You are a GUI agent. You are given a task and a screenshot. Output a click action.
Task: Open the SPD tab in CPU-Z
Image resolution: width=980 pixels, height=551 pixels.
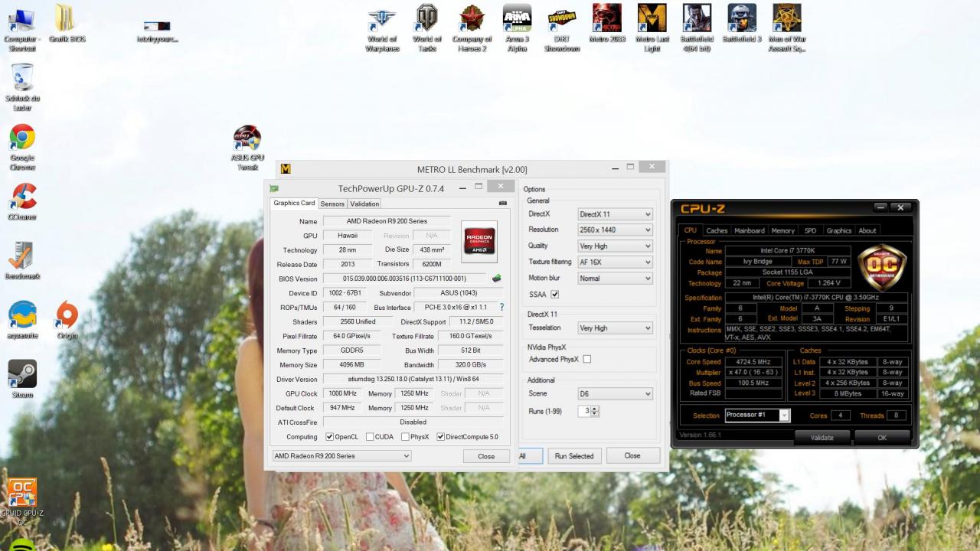coord(810,230)
